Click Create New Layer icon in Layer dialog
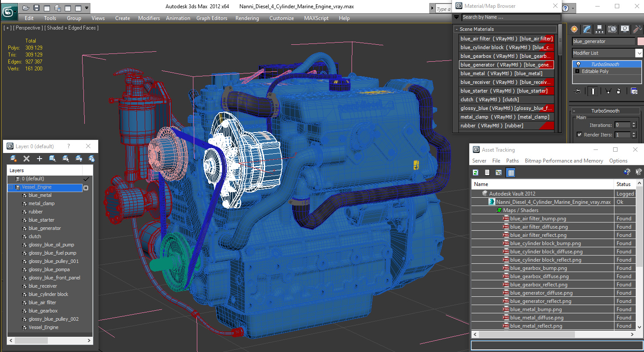This screenshot has width=644, height=352. click(13, 159)
